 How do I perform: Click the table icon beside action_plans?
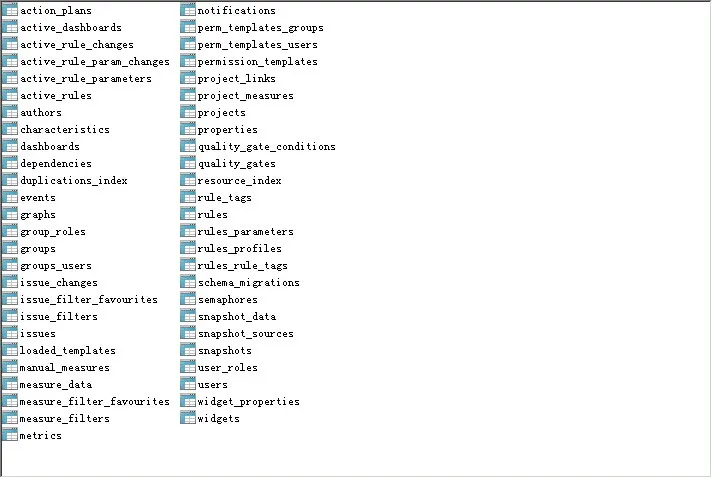click(10, 10)
